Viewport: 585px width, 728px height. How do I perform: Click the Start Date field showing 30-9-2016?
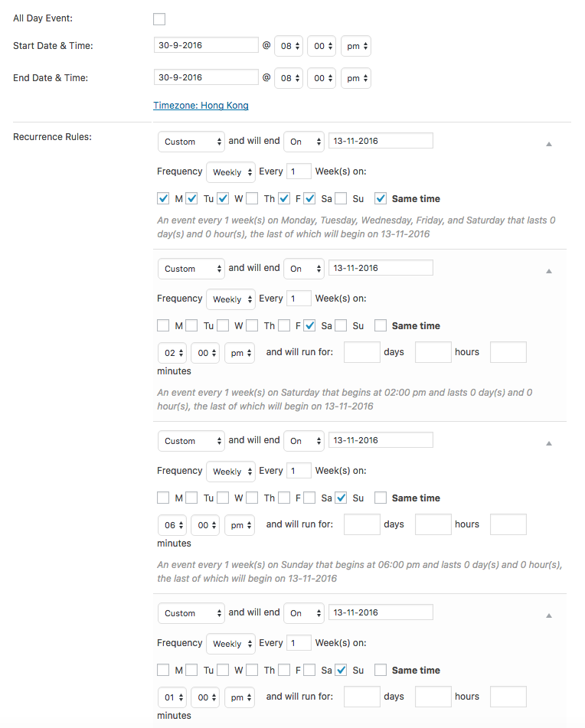(x=206, y=45)
